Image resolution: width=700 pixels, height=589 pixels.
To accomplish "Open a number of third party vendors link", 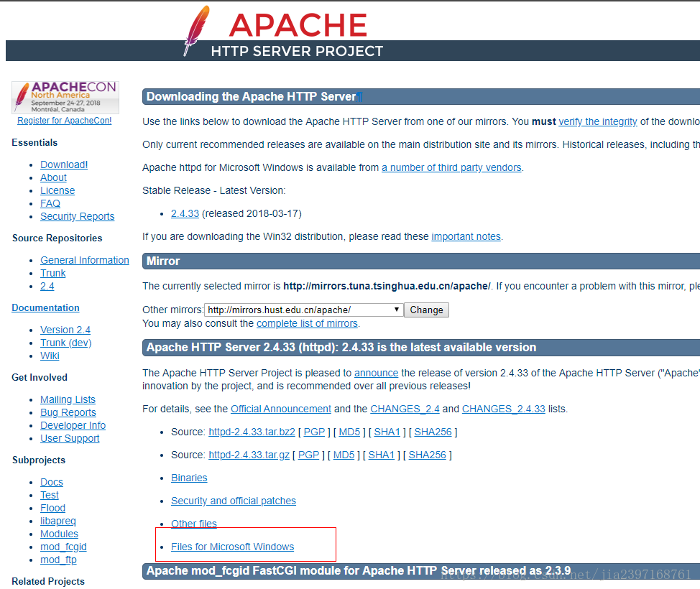I will click(451, 168).
